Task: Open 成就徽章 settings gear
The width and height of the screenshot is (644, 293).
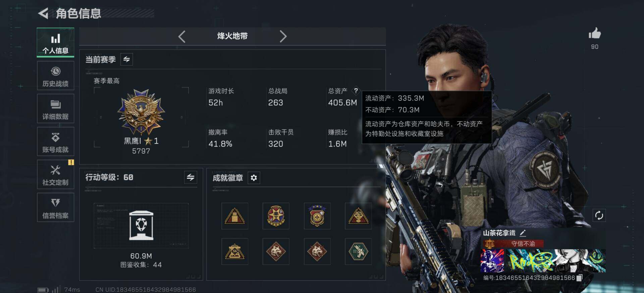Action: click(254, 178)
